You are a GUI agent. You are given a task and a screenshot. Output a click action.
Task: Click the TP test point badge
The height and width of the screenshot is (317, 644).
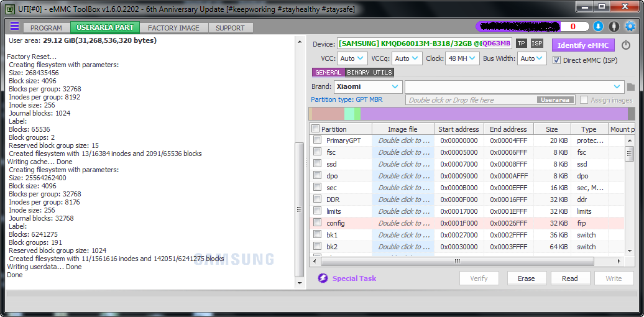click(521, 44)
